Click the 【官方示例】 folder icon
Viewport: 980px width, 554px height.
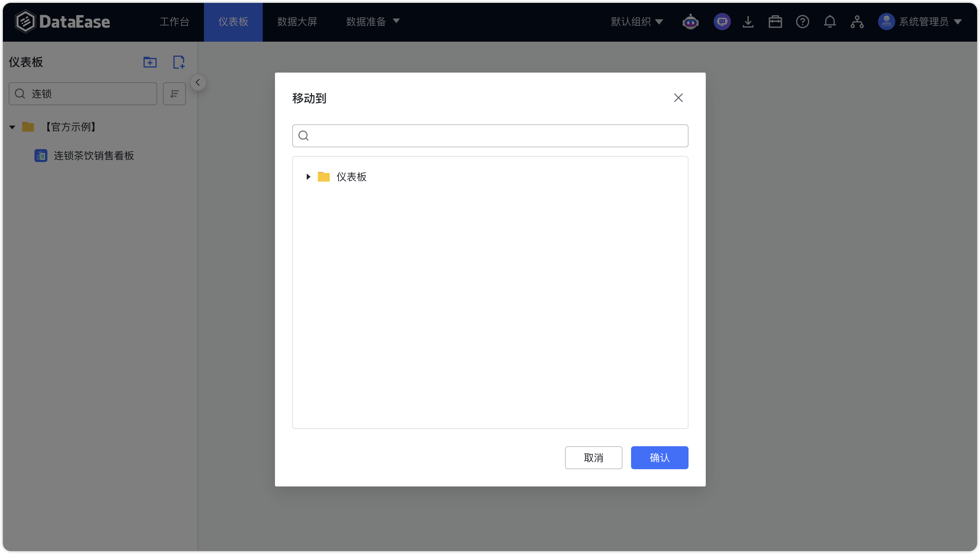tap(28, 127)
